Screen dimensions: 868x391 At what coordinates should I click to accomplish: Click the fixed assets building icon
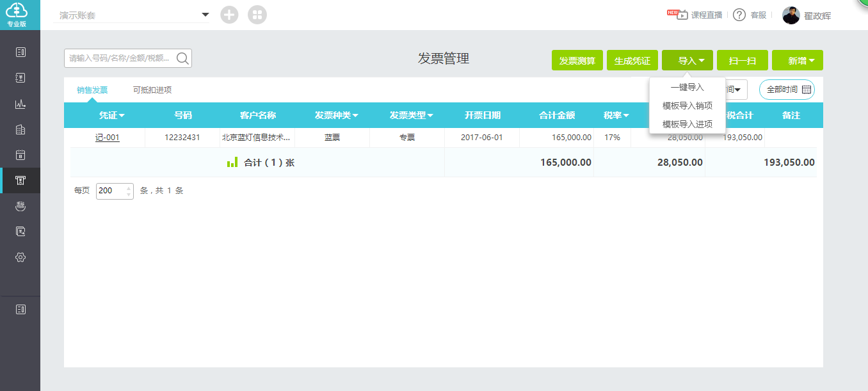tap(20, 129)
